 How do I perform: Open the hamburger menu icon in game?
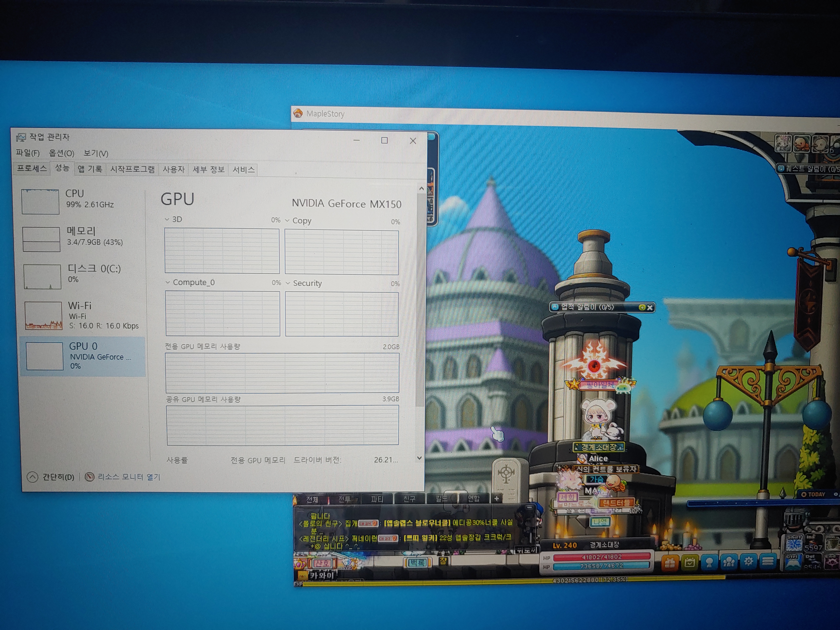pos(768,560)
